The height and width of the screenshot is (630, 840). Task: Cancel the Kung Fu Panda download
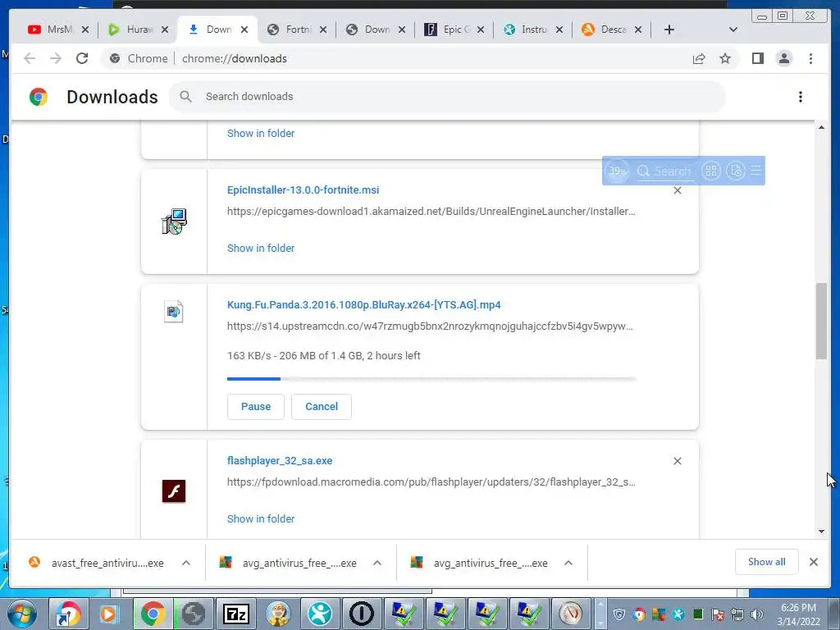point(322,407)
